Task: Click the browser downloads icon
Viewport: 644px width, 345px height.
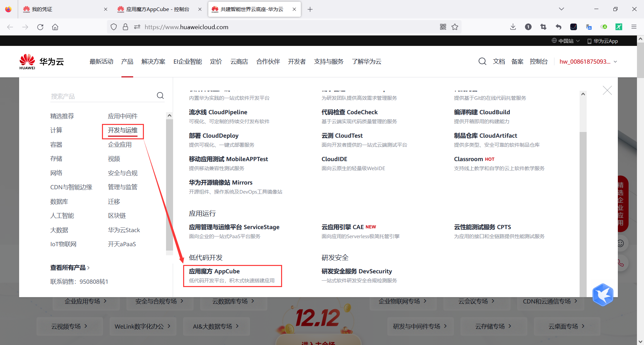Action: point(513,27)
